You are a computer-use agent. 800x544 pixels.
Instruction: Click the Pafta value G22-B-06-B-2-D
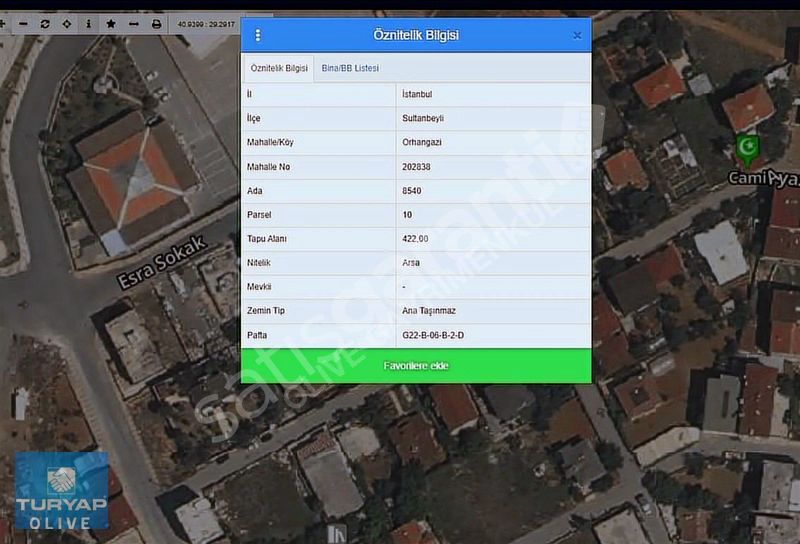(433, 335)
